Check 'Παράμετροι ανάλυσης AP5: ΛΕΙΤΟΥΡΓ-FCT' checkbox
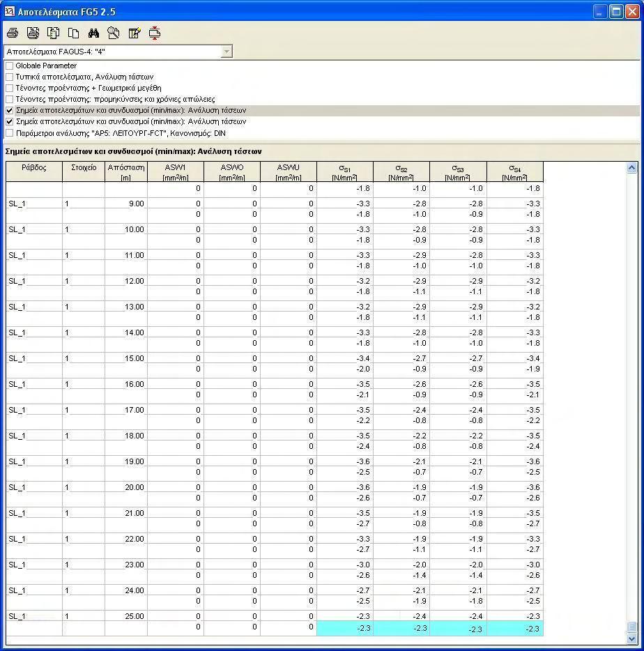 pyautogui.click(x=10, y=133)
